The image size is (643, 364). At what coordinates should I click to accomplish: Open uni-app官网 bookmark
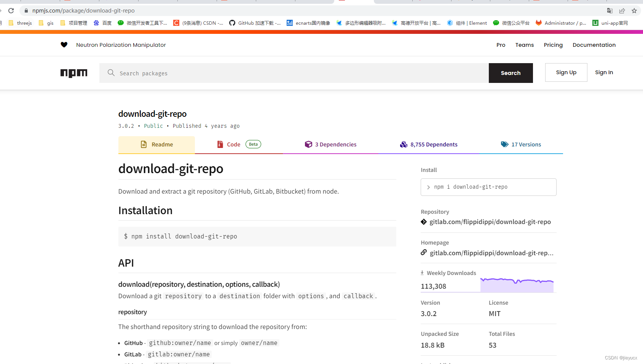tap(610, 23)
